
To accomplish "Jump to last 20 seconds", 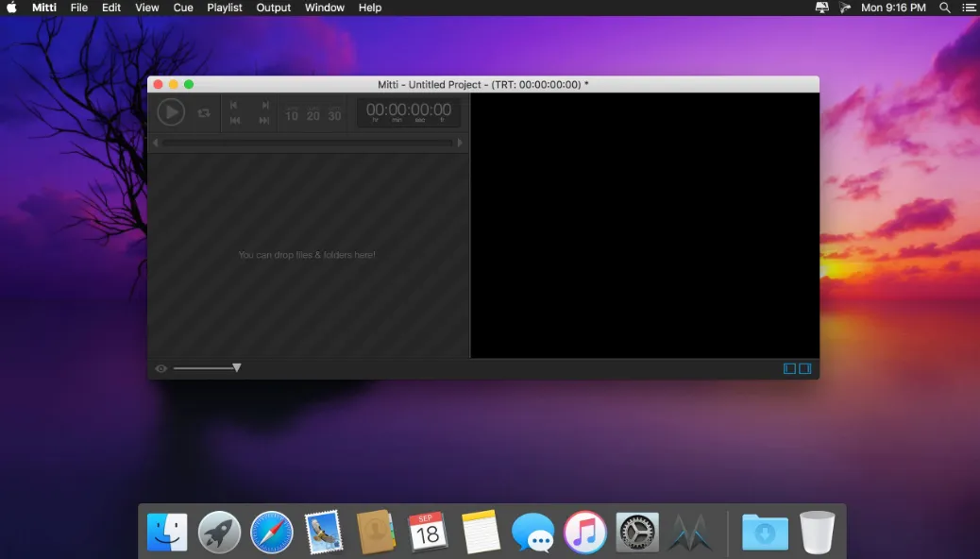I will [x=313, y=114].
